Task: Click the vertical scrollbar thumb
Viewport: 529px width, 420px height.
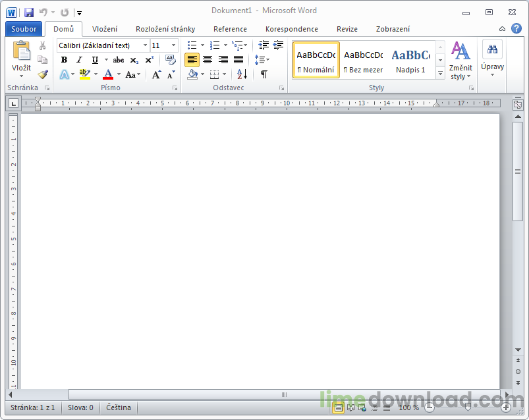Action: (x=518, y=172)
